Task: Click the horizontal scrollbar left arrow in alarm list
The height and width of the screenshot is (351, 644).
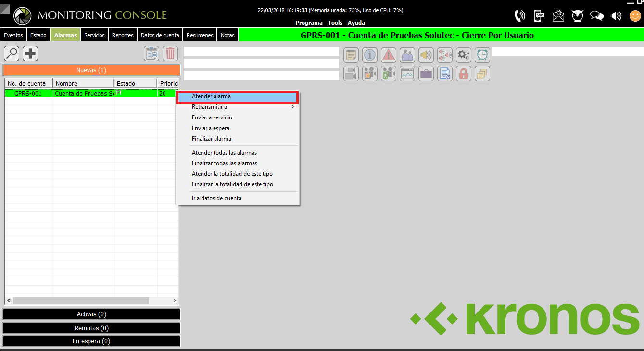Action: [x=9, y=300]
